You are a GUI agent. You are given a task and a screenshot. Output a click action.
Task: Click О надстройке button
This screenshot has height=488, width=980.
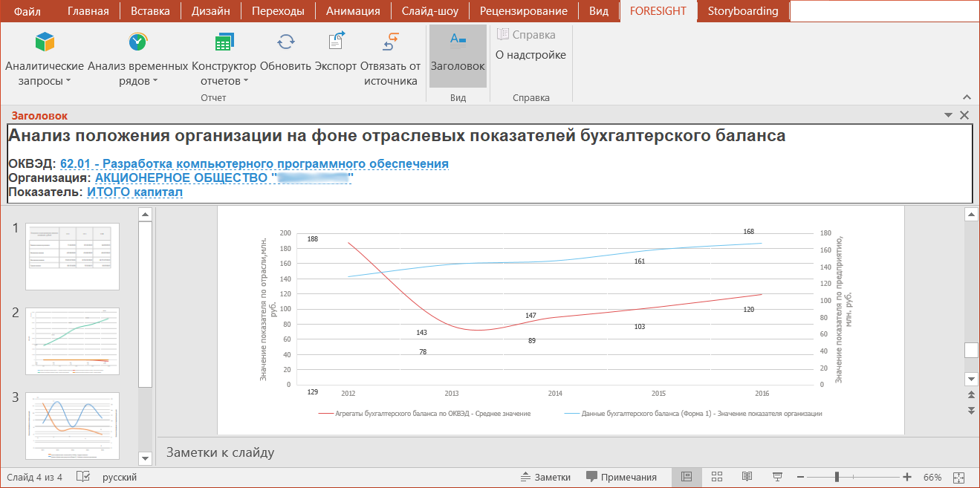[x=530, y=55]
